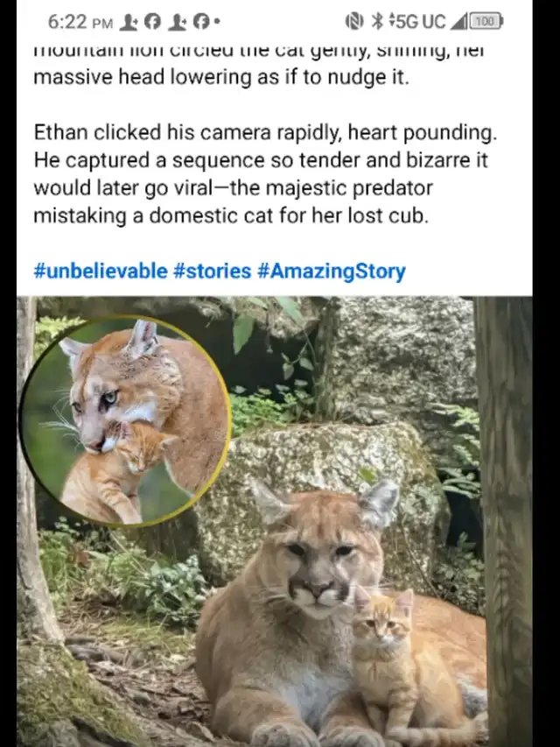Tap the 6:22 PM clock

click(80, 22)
